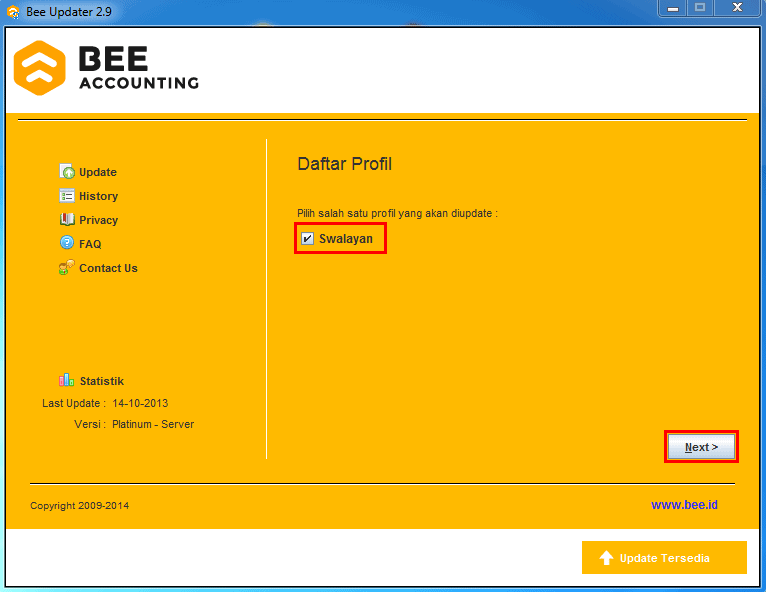Click the FAQ question mark icon

point(67,242)
